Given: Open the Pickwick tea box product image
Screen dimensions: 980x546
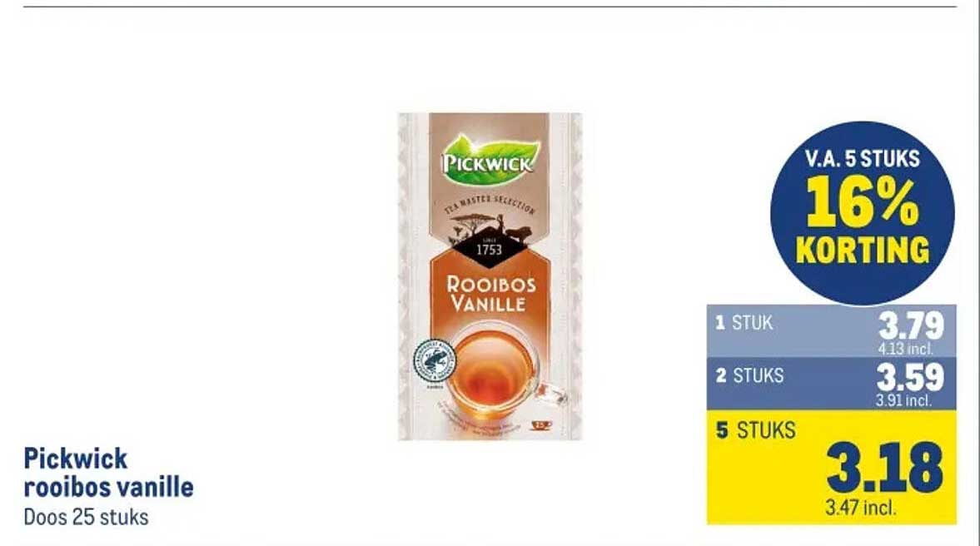Looking at the screenshot, I should point(490,276).
